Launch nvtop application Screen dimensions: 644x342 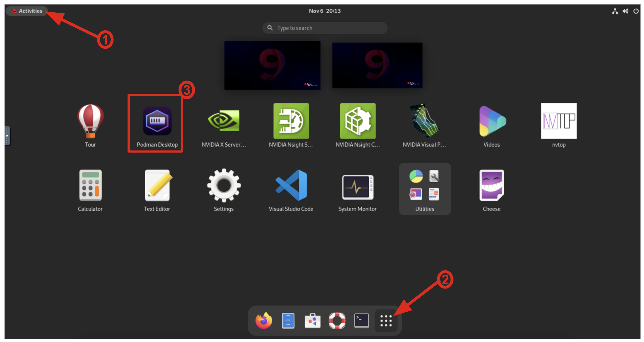[x=558, y=121]
